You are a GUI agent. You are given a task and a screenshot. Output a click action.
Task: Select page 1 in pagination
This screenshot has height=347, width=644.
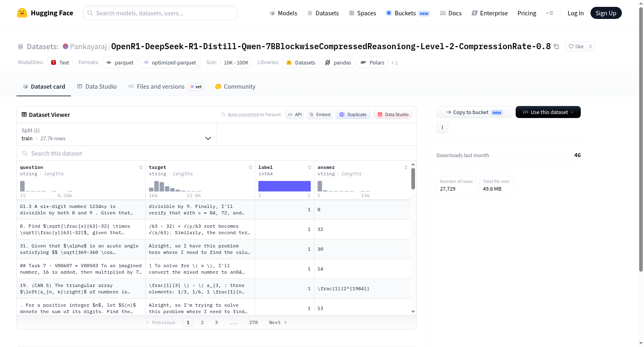[x=188, y=322]
